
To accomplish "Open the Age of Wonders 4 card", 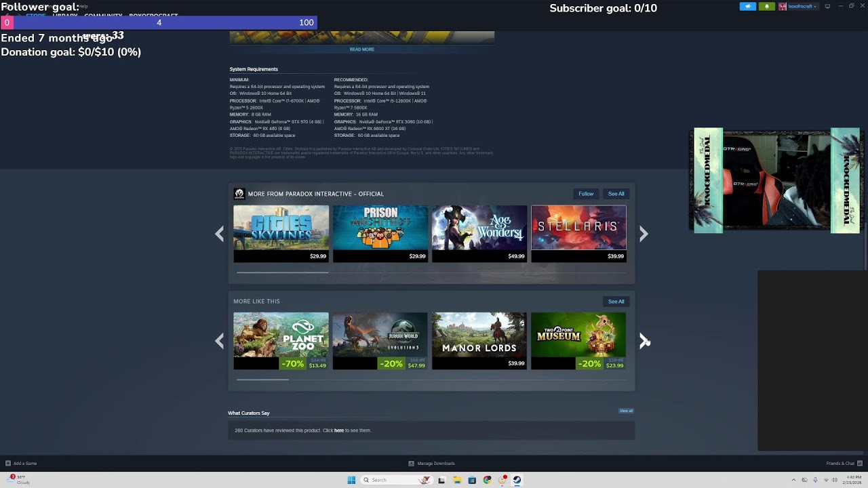I will (479, 233).
